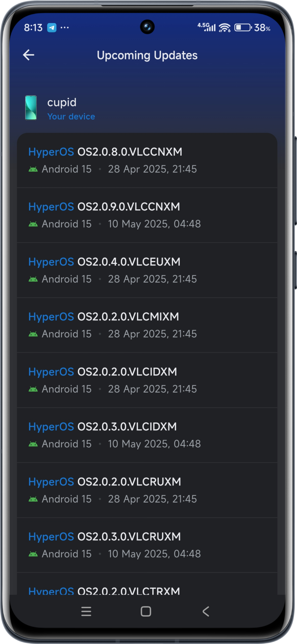297x644 pixels.
Task: Select the OS2.0.4.0.VLCEUXM update
Action: [147, 270]
